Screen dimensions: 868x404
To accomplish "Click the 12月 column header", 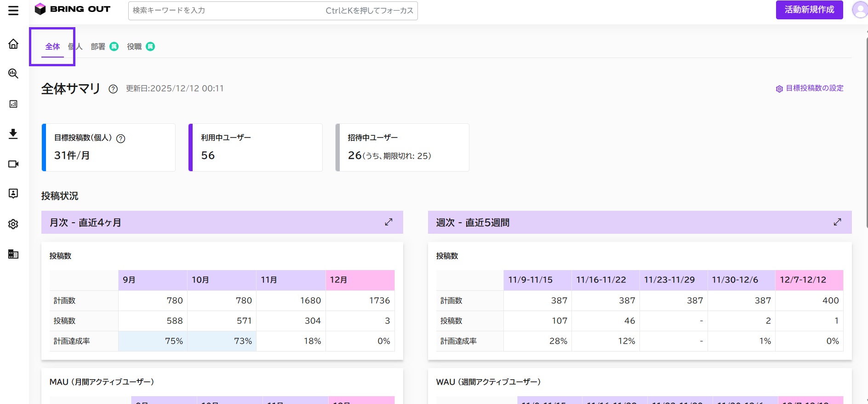I will 360,280.
